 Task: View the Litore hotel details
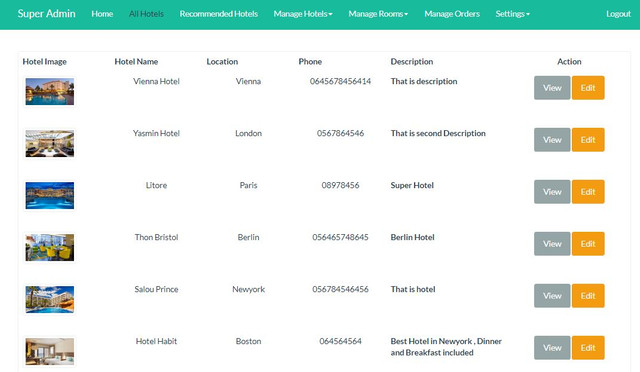[552, 192]
